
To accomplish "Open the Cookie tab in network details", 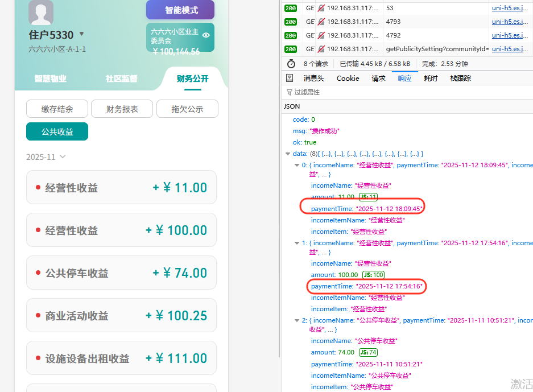I will pos(348,78).
